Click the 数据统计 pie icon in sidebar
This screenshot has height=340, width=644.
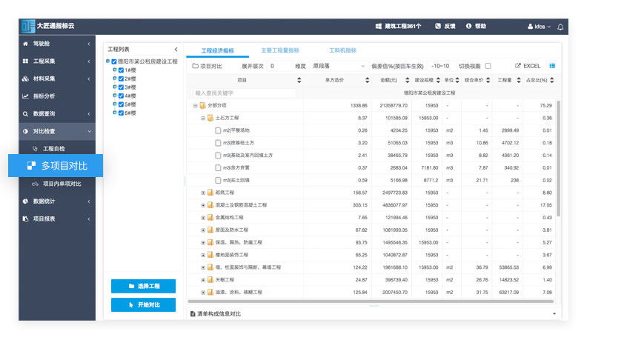click(25, 201)
